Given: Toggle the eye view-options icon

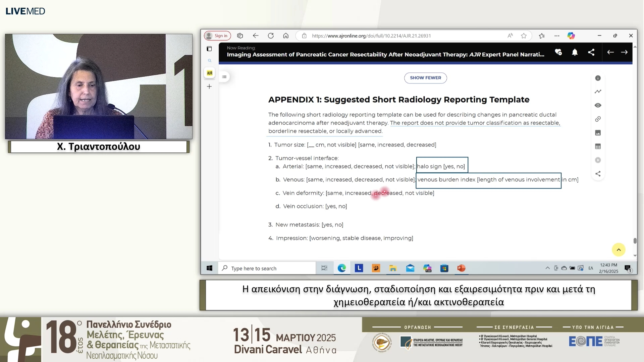Looking at the screenshot, I should point(598,105).
